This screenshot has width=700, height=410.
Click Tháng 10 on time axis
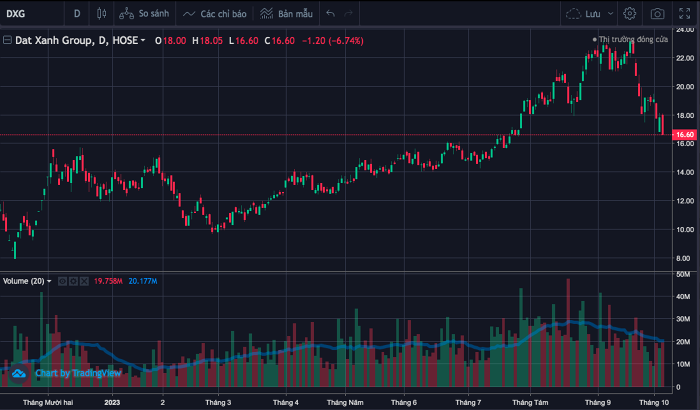pyautogui.click(x=654, y=402)
